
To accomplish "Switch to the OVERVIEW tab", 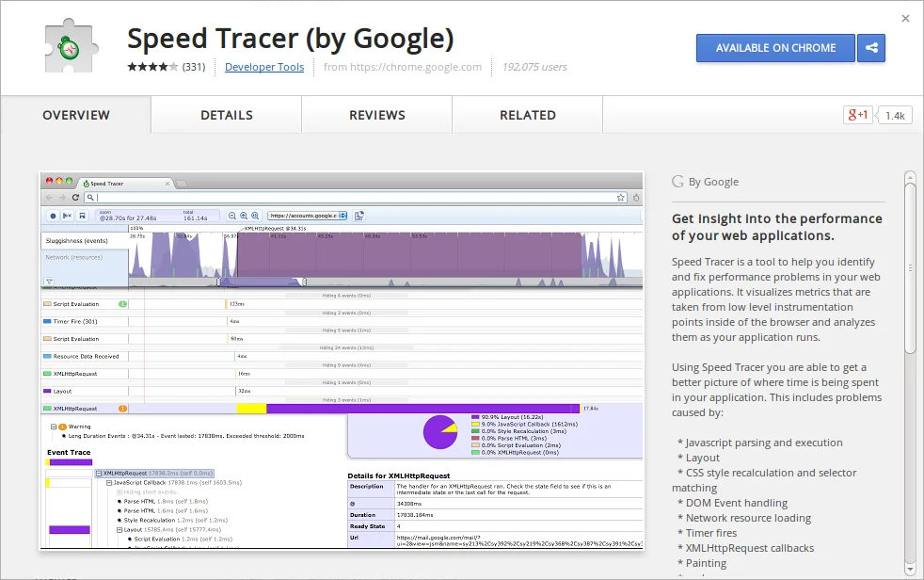I will [76, 115].
